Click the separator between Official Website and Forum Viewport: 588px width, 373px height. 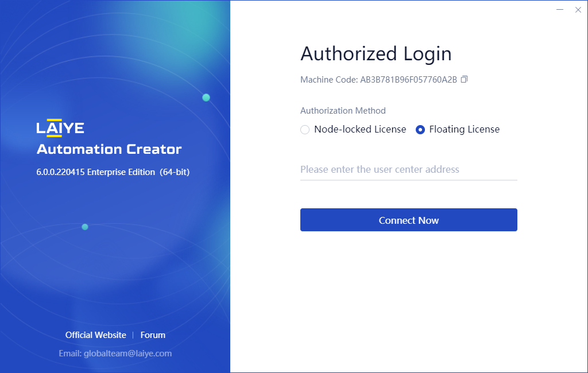(135, 335)
